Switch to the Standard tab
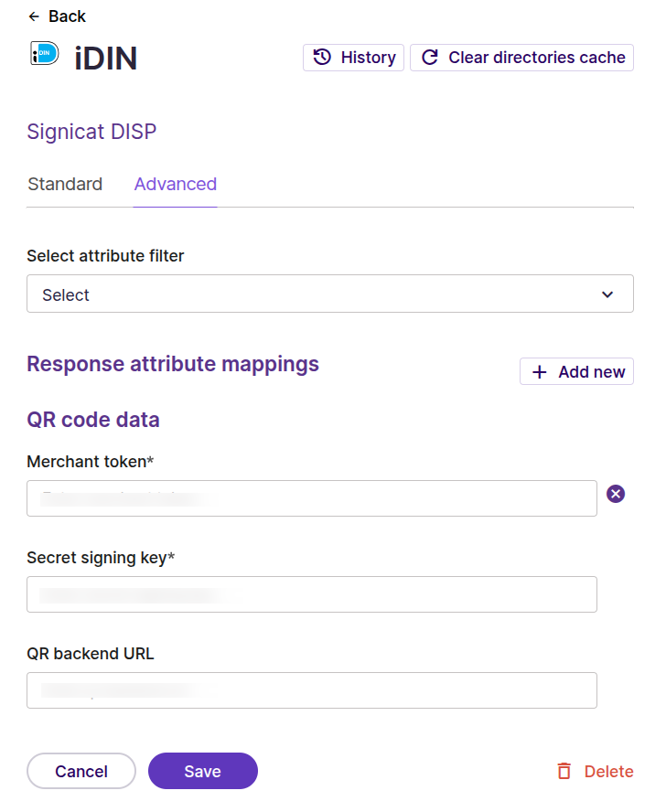The image size is (666, 812). tap(64, 184)
